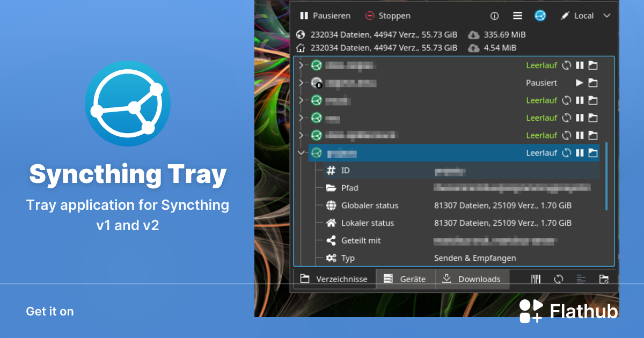Open the hamburger menu in the toolbar
644x338 pixels.
click(x=517, y=16)
